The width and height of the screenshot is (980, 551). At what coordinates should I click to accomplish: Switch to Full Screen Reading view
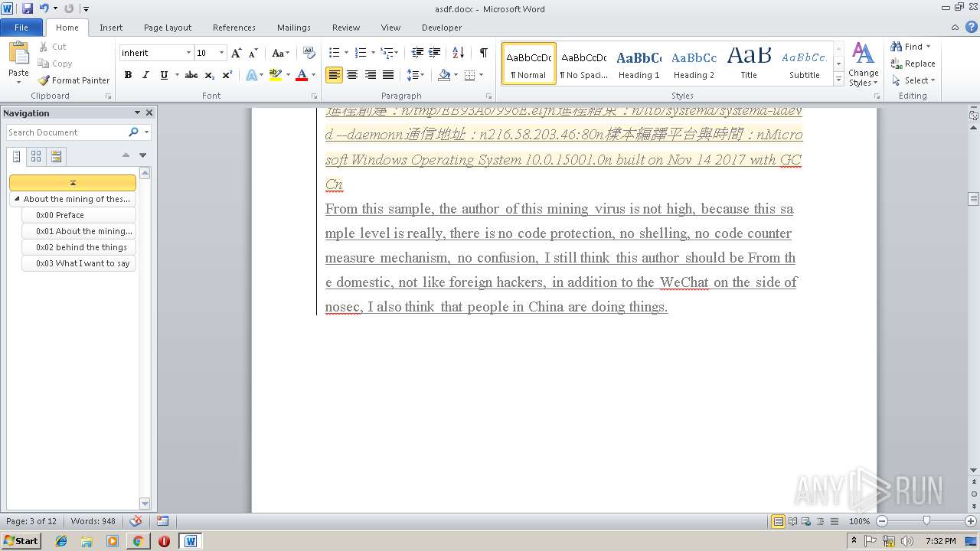792,521
